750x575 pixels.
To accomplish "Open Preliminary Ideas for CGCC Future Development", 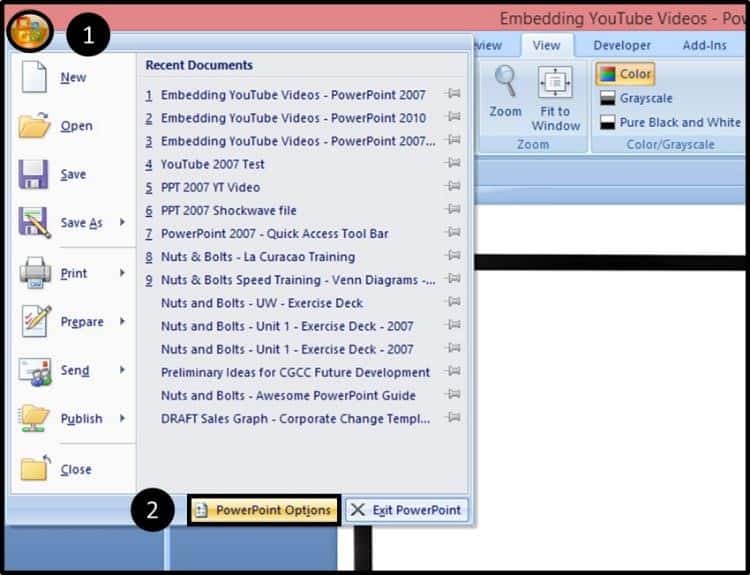I will [x=295, y=372].
